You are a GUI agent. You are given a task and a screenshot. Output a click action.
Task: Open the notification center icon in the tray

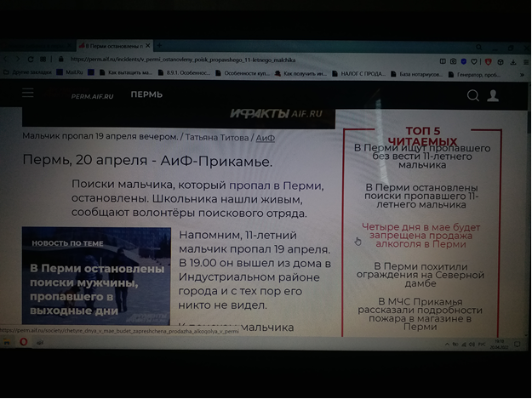517,345
